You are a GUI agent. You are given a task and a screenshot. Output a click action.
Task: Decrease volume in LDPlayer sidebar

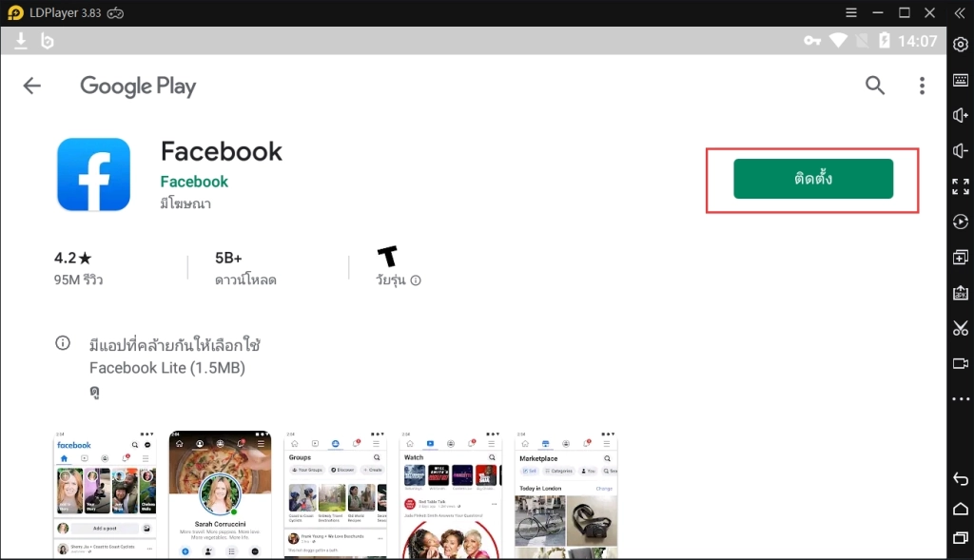coord(961,151)
